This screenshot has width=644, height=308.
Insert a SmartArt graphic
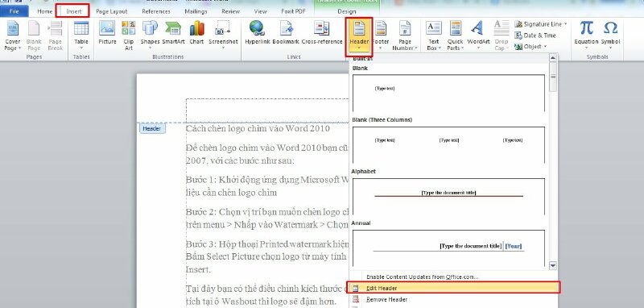pyautogui.click(x=173, y=33)
